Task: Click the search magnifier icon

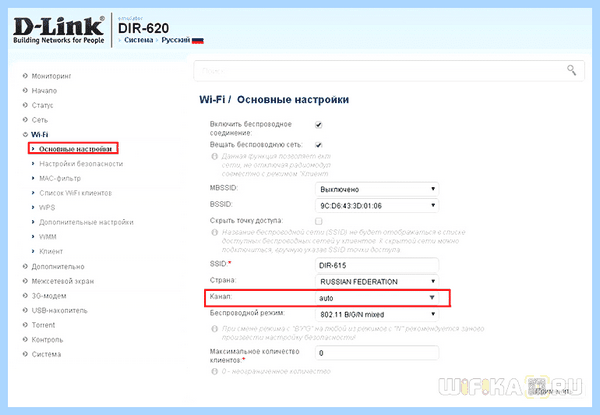Action: pyautogui.click(x=571, y=70)
